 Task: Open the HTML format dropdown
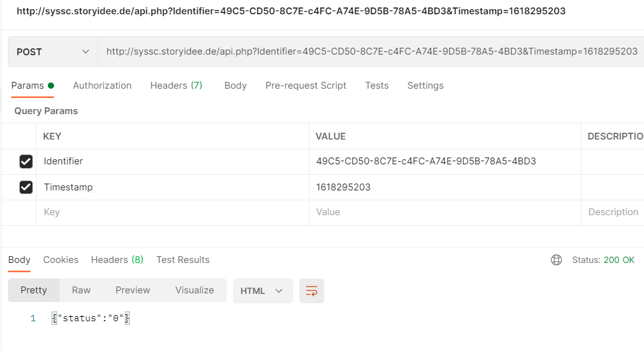point(262,291)
